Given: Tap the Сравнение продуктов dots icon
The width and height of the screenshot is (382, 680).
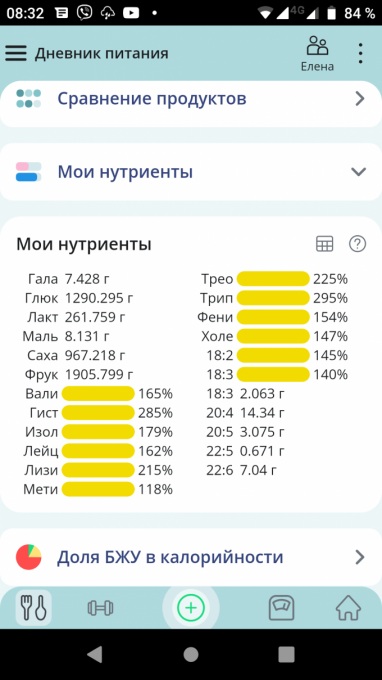Looking at the screenshot, I should click(x=29, y=99).
